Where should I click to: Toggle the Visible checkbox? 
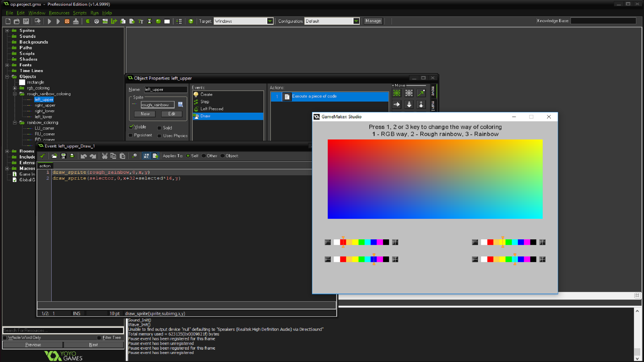click(131, 127)
